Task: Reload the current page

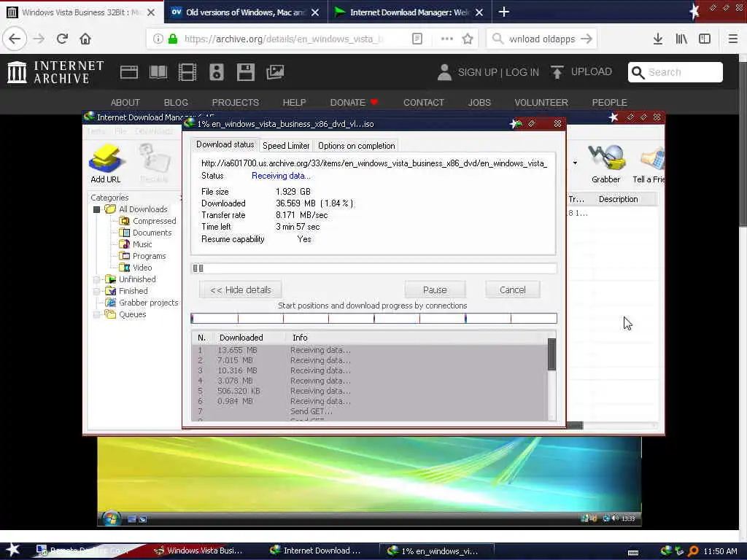Action: pos(62,39)
